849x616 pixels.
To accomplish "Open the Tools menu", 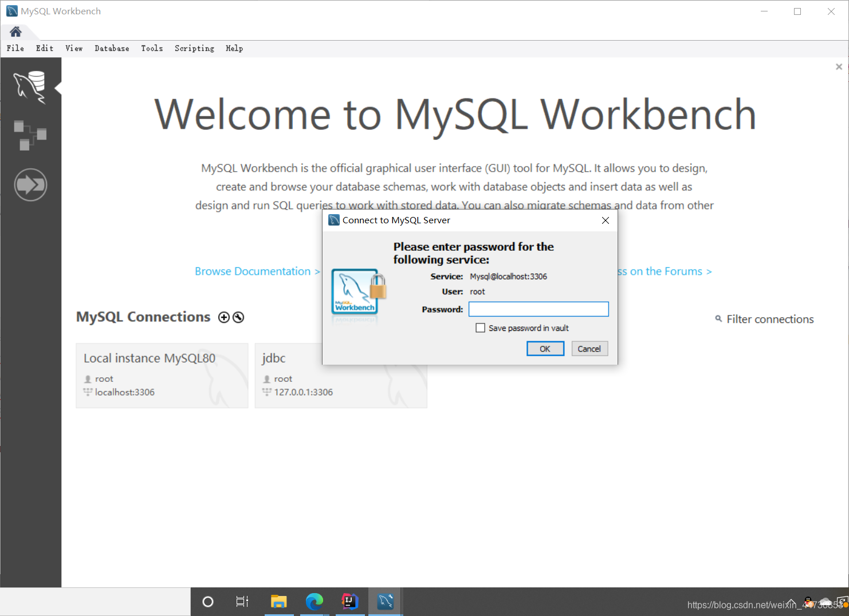I will pyautogui.click(x=152, y=49).
